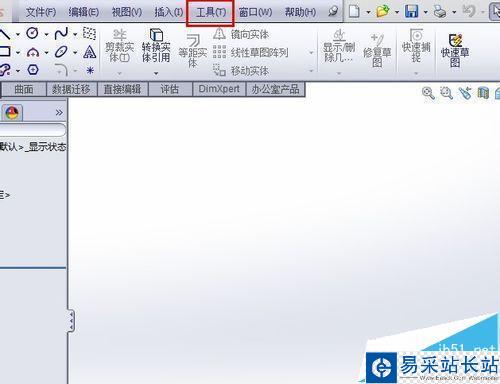Click the 镜向实体 mirror entities tool
This screenshot has height=384, width=500.
coord(241,34)
